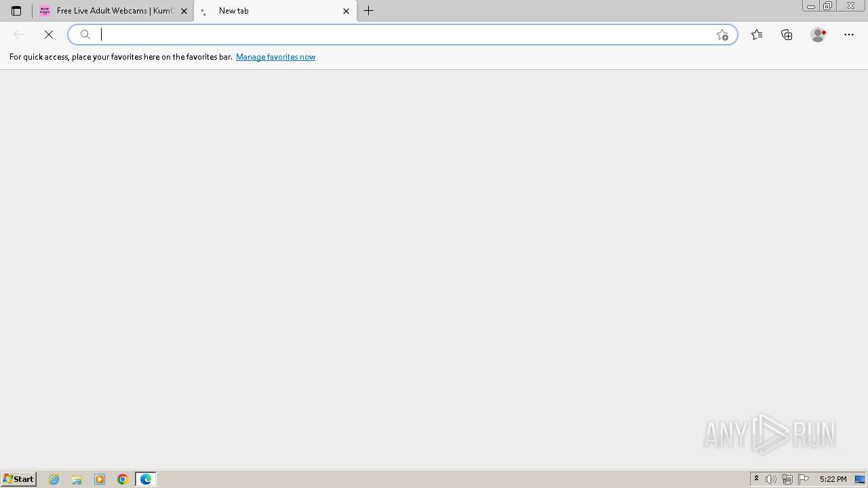This screenshot has width=868, height=488.
Task: Open the Favorites list icon
Action: click(757, 35)
